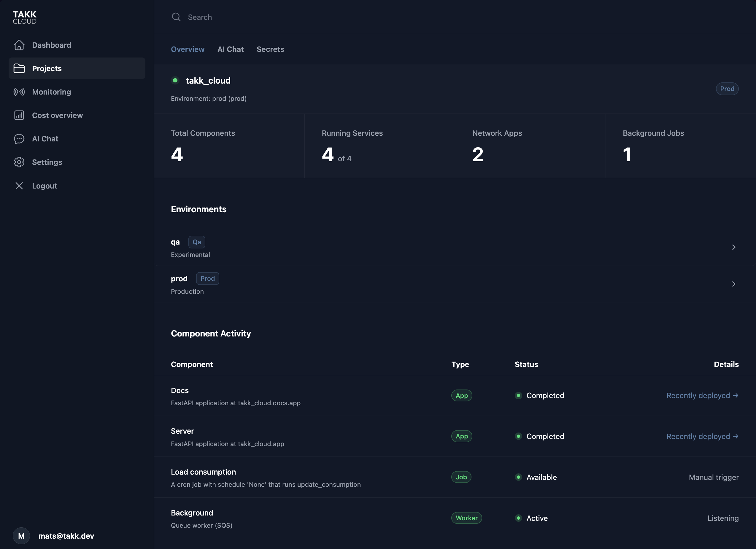Image resolution: width=756 pixels, height=549 pixels.
Task: Click the green status dot beside takk_cloud
Action: pyautogui.click(x=175, y=80)
